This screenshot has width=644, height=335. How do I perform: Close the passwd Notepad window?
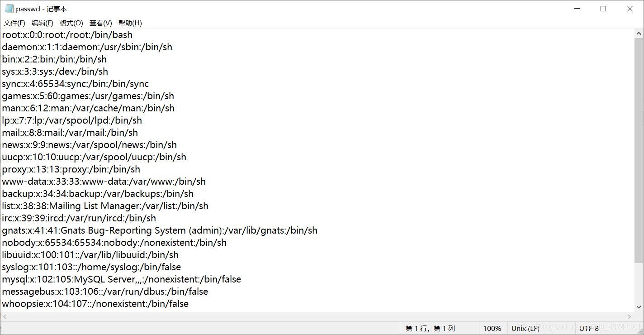tap(630, 9)
